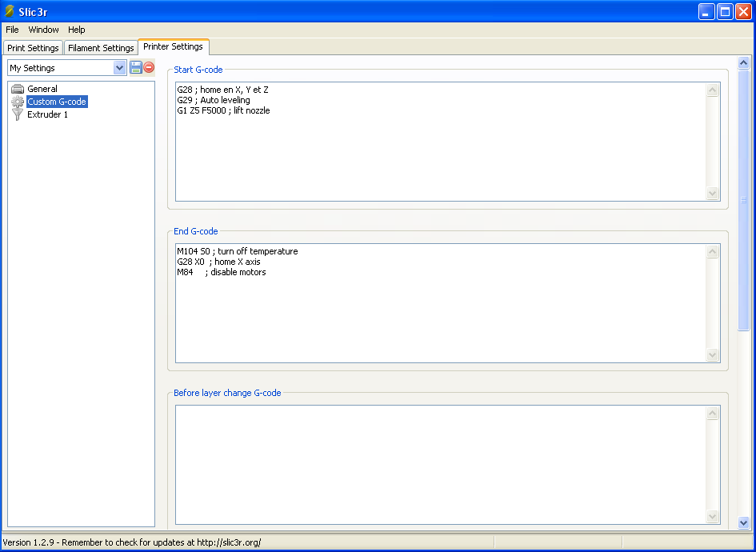Viewport: 756px width, 552px height.
Task: Click the main page scrollbar up arrow
Action: (743, 62)
